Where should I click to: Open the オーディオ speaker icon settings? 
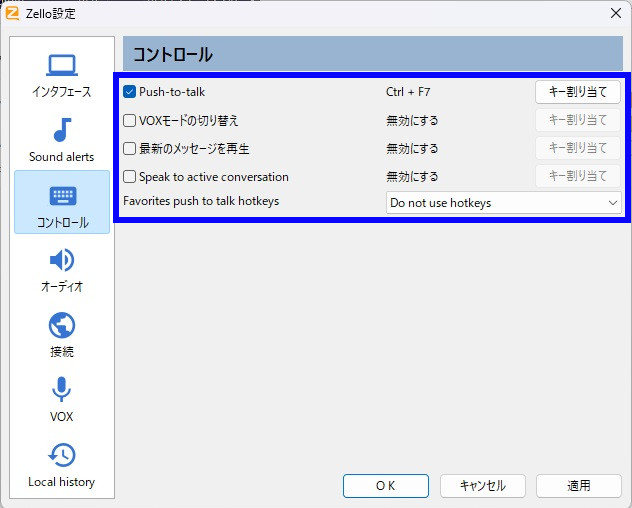coord(62,261)
